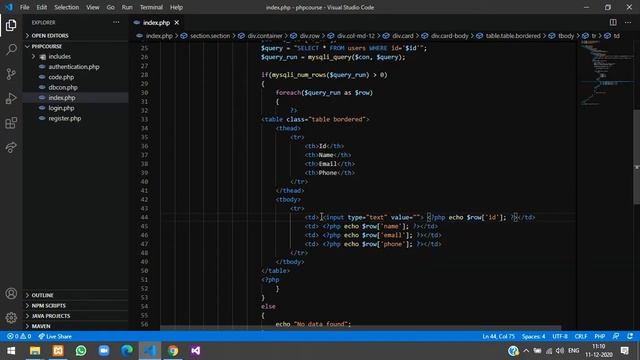The width and height of the screenshot is (640, 360).
Task: Open the Run menu
Action: point(127,7)
